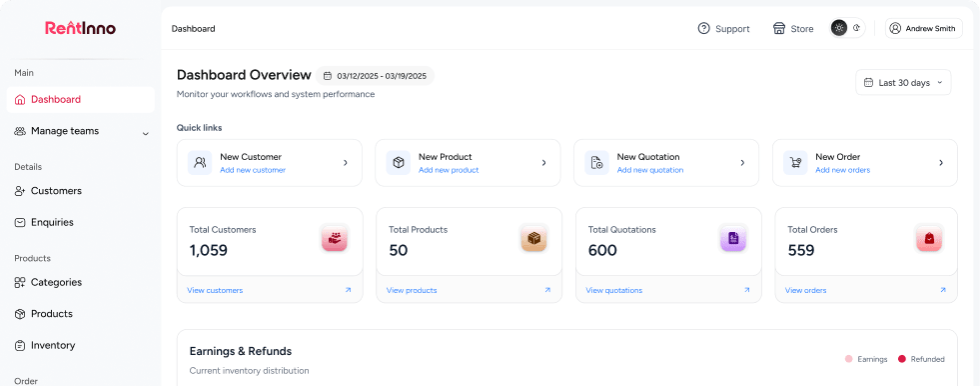Switch to dark mode moon toggle

(857, 28)
